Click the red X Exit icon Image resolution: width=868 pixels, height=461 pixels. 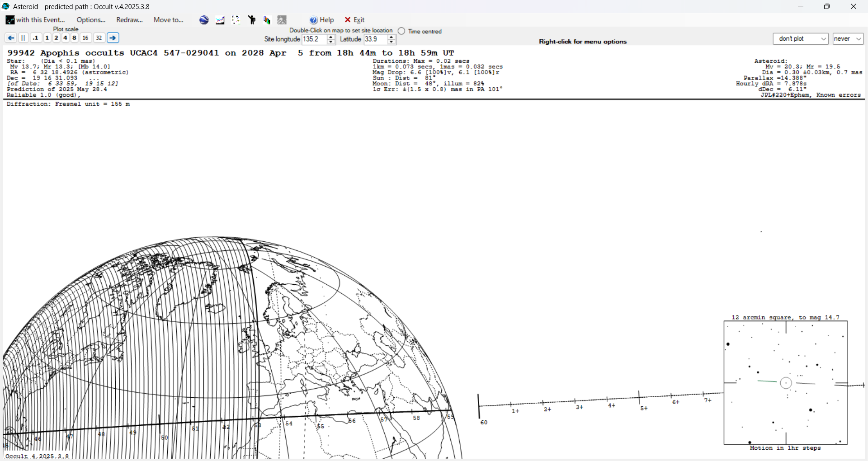[348, 20]
